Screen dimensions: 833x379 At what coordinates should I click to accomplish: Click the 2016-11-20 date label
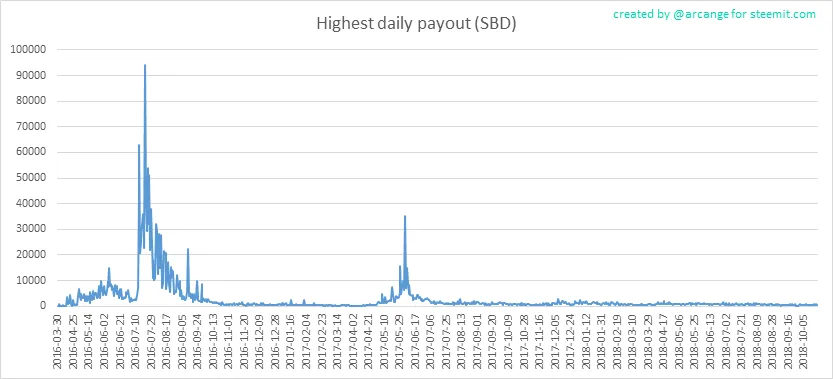coord(243,341)
